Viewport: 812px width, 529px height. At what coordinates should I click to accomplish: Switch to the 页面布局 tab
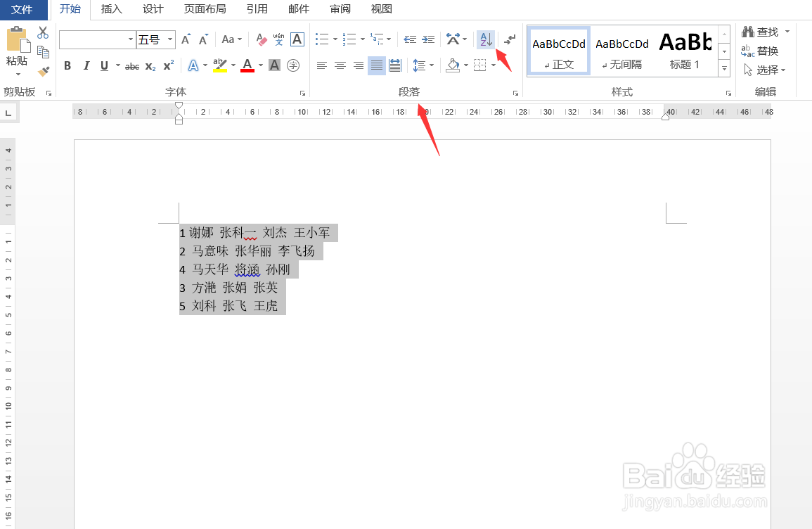coord(205,9)
